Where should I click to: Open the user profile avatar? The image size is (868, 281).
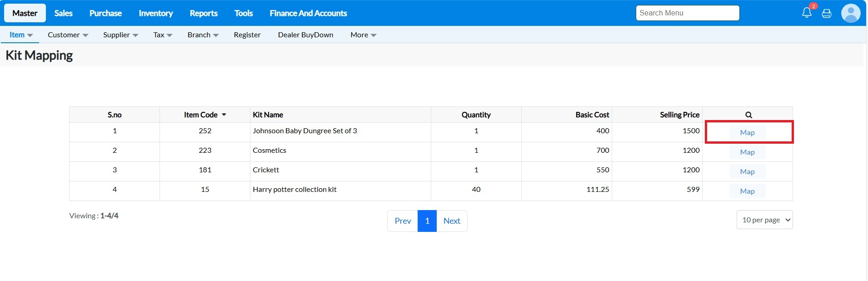click(x=850, y=13)
